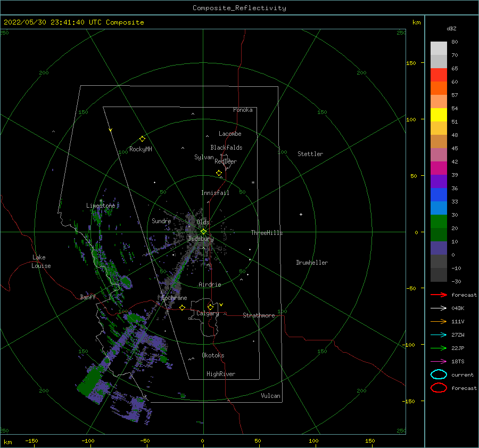Select the lightest gray swatch at scale top
This screenshot has width=479, height=448.
(x=439, y=48)
